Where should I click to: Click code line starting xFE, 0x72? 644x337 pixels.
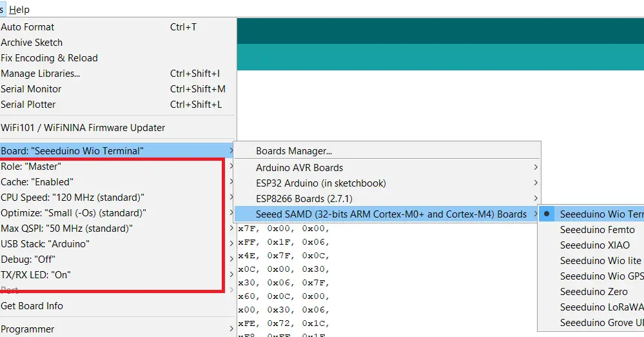tap(284, 323)
